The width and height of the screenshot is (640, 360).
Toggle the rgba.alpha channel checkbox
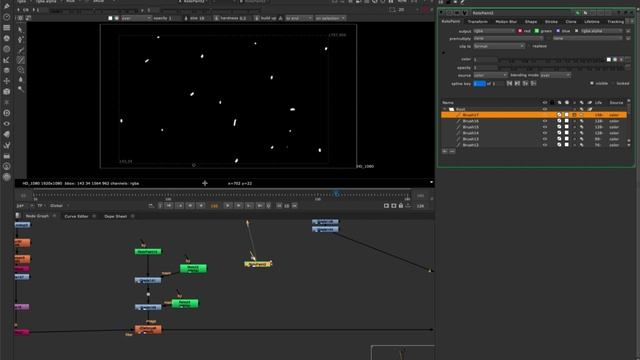[x=576, y=31]
